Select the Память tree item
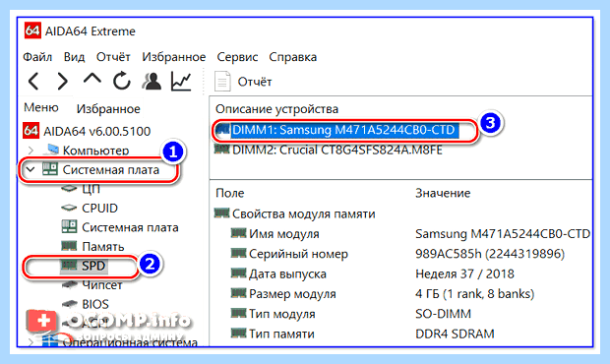 (103, 247)
